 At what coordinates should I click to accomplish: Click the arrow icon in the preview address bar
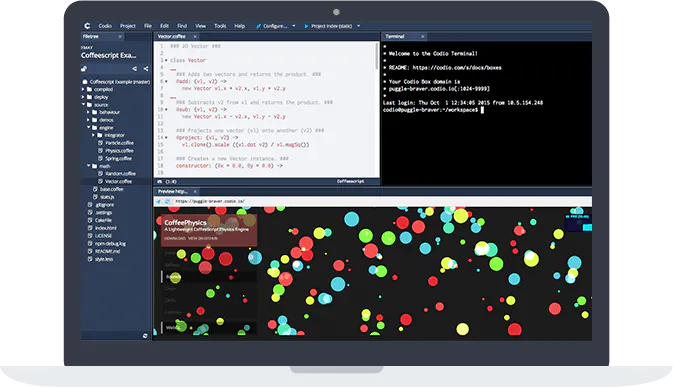[158, 201]
